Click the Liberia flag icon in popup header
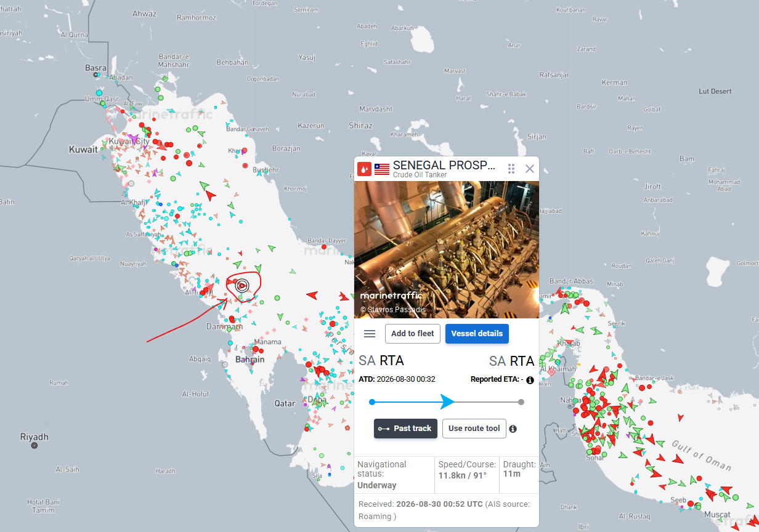 pyautogui.click(x=382, y=169)
